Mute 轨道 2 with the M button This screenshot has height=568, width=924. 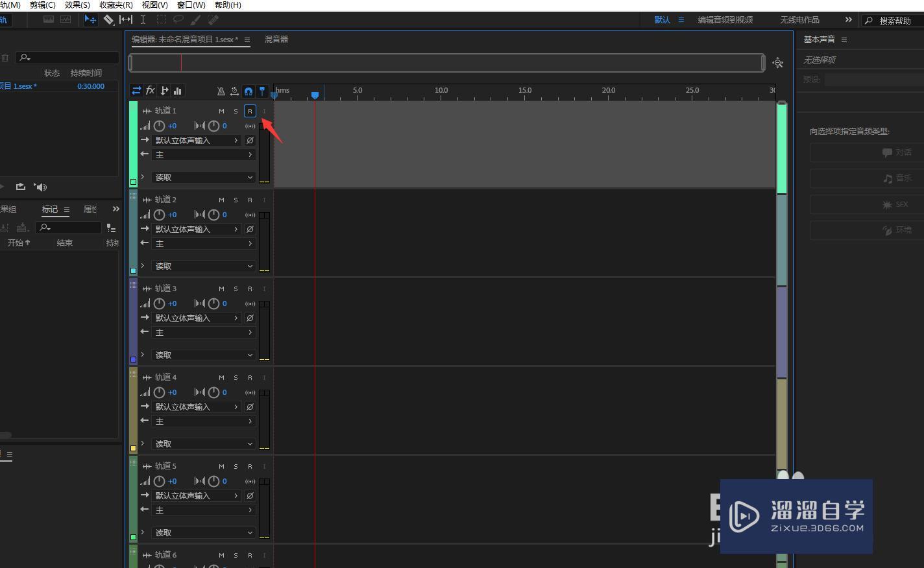click(221, 200)
